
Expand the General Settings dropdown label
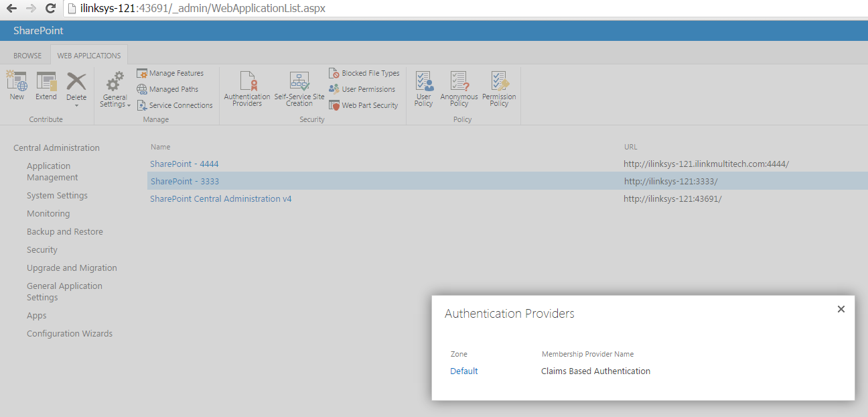(115, 101)
